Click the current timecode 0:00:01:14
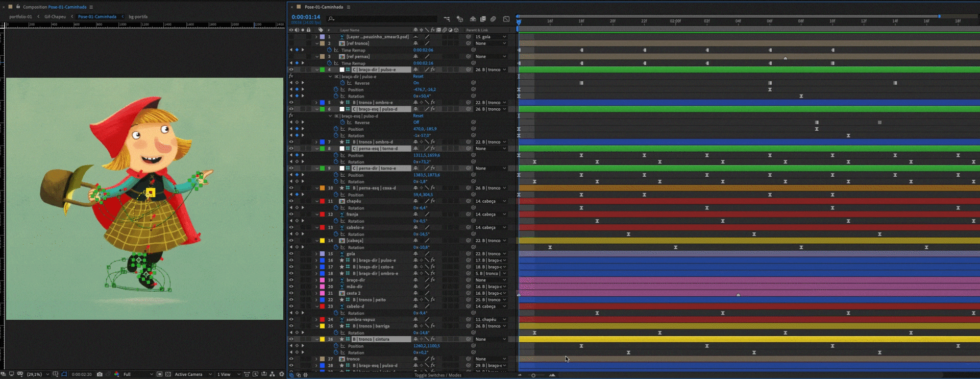Viewport: 980px width, 379px height. (x=306, y=17)
